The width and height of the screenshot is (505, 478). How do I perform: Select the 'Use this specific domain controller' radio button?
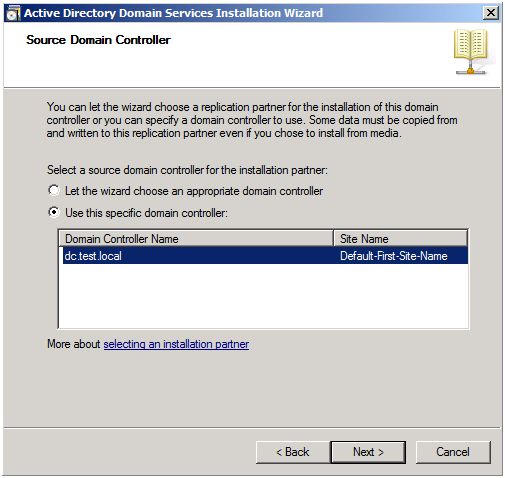point(54,212)
